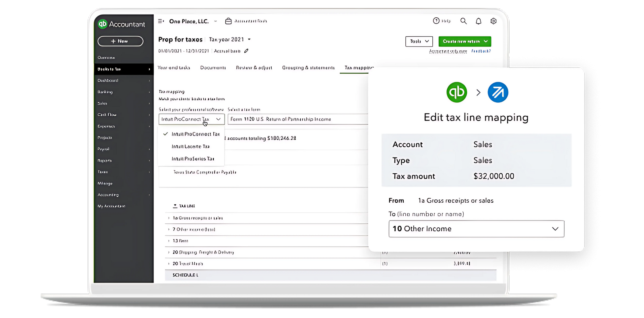Click the search magnifier icon

[x=464, y=21]
